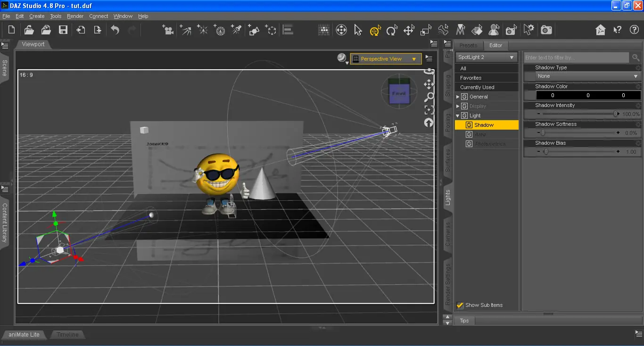Open the Shadow Type dropdown
644x346 pixels.
587,76
